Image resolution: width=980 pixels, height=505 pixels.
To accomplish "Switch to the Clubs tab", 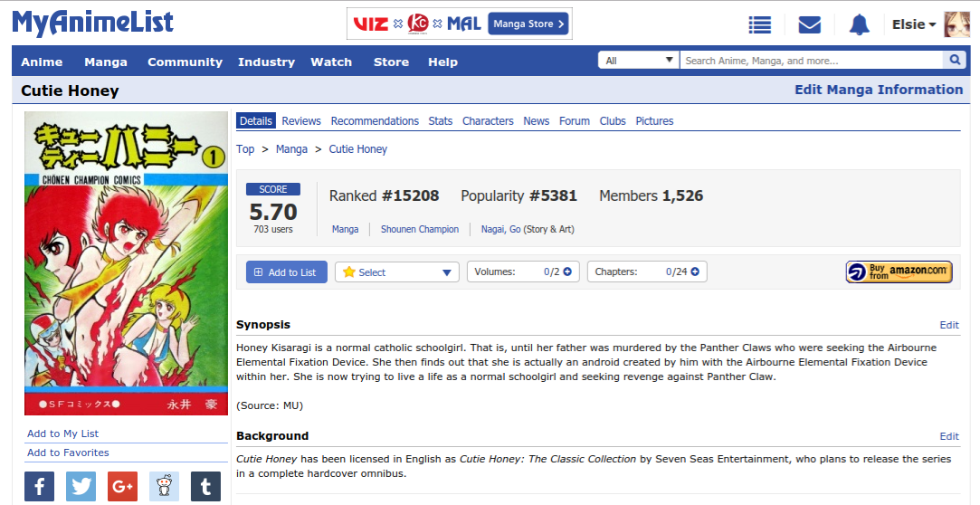I will [x=613, y=120].
